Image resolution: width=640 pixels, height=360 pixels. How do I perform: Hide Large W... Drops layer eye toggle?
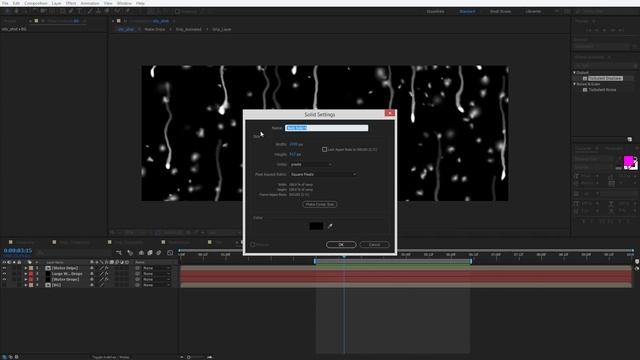click(x=4, y=274)
